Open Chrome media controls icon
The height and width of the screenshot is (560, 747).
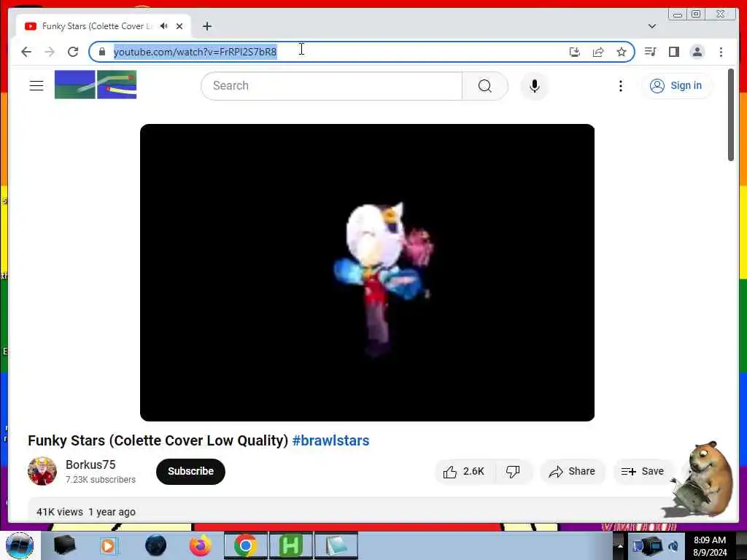pyautogui.click(x=650, y=52)
